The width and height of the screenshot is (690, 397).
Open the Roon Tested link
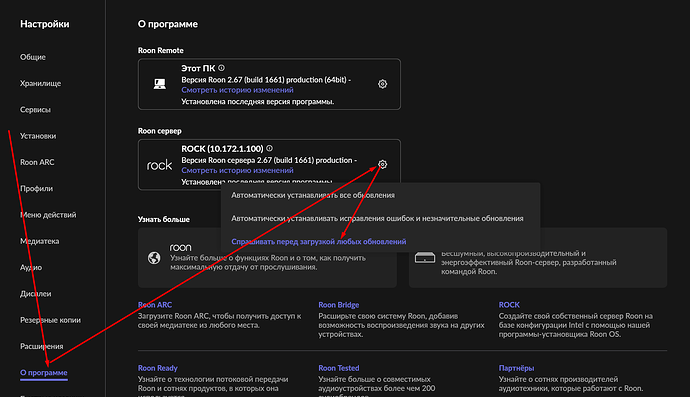(339, 368)
